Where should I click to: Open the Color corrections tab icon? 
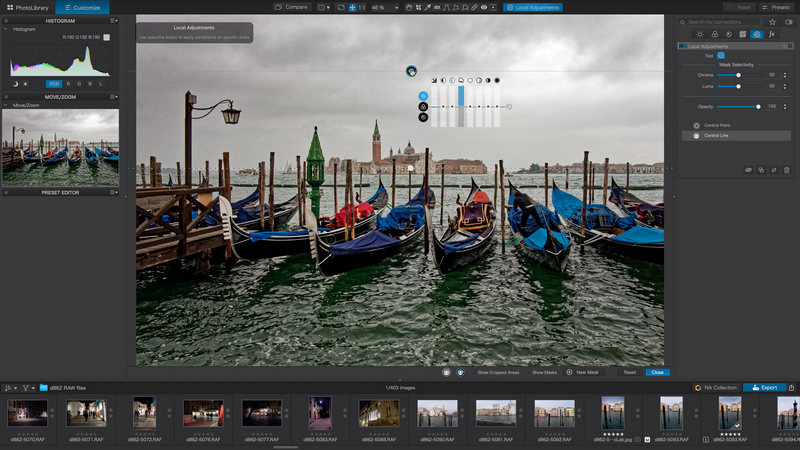tap(714, 34)
